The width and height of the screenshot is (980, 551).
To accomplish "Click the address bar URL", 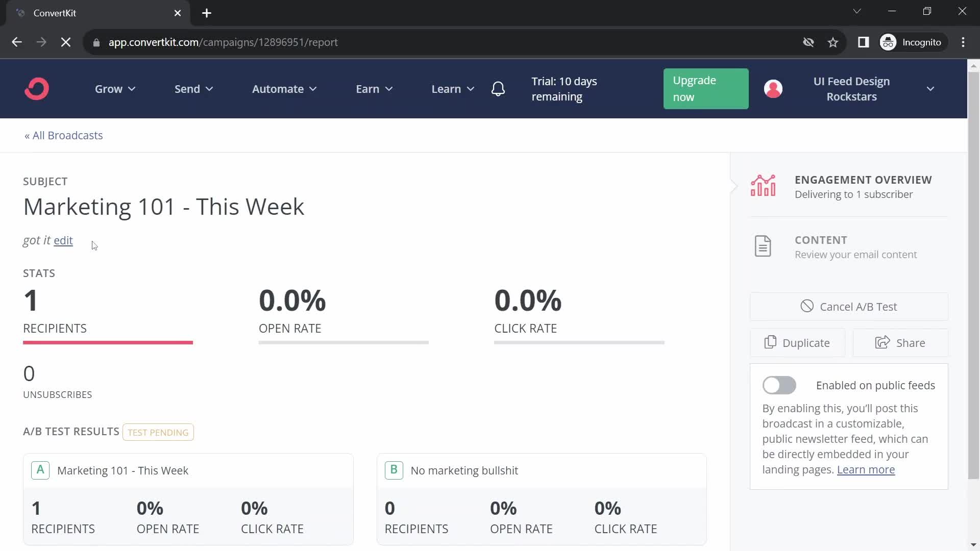I will (223, 42).
